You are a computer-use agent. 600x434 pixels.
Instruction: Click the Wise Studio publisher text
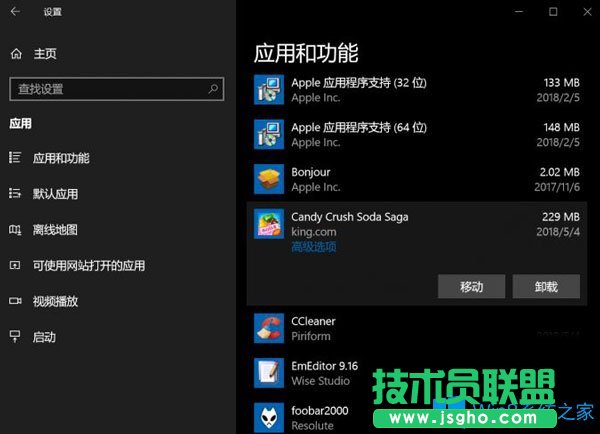pyautogui.click(x=321, y=381)
